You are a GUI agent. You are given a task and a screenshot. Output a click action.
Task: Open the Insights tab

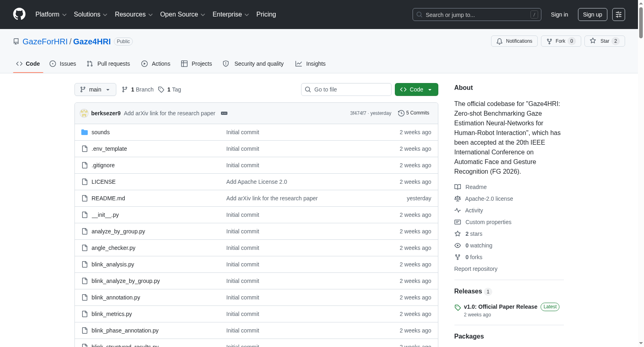[x=310, y=64]
